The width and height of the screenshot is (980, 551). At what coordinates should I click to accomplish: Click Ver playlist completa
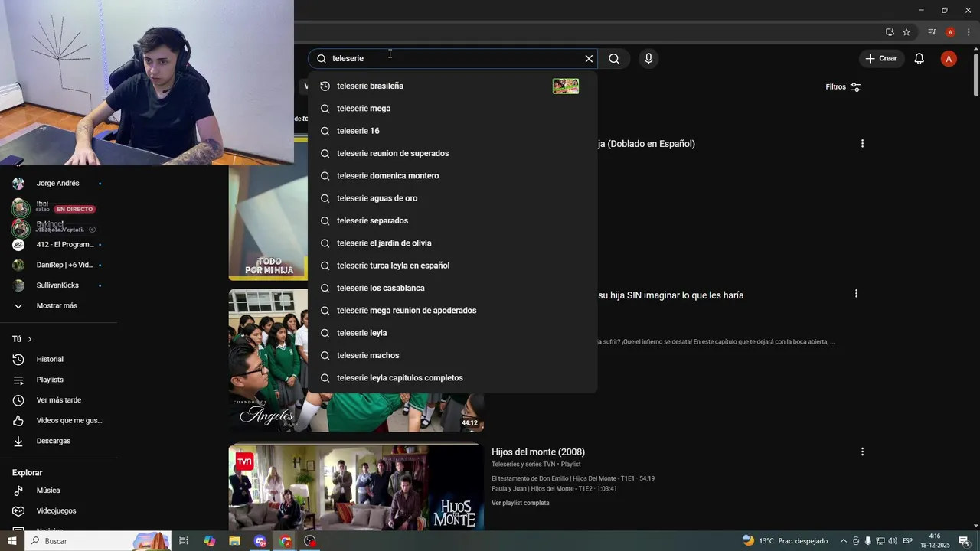521,503
